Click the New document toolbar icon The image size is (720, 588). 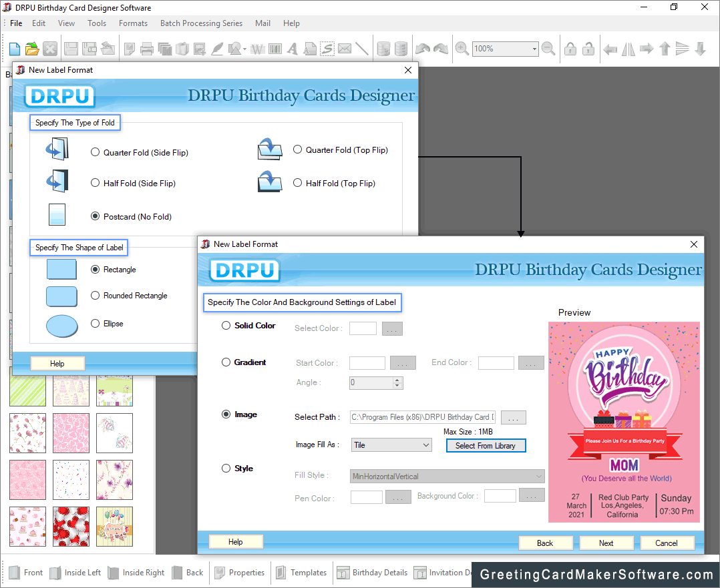(x=15, y=49)
